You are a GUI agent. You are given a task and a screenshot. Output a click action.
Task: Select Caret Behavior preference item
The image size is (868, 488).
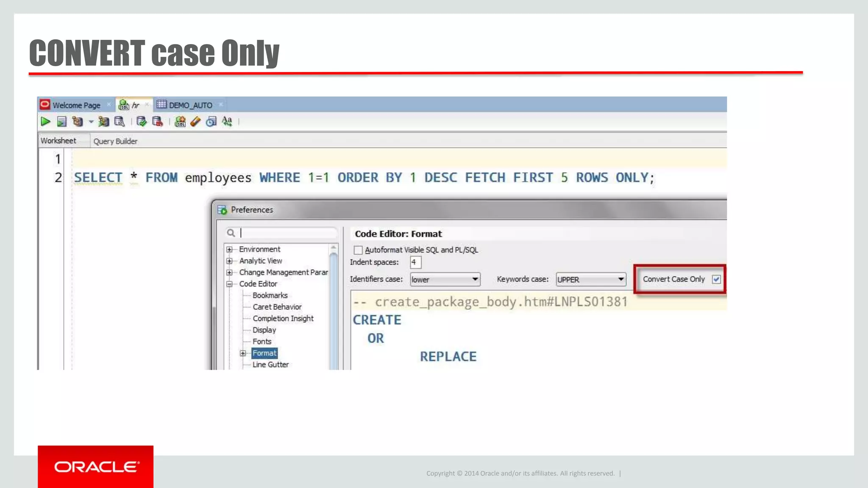coord(277,307)
